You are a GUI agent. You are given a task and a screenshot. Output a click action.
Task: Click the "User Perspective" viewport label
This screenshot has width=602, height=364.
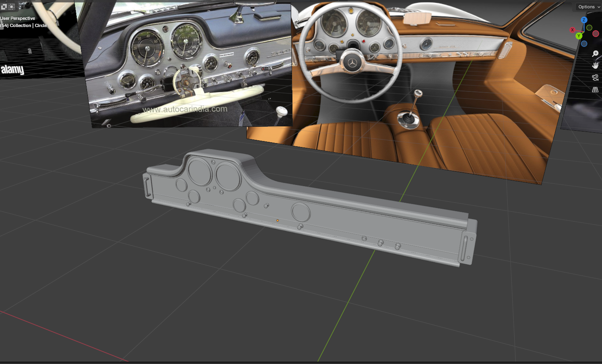pos(17,18)
